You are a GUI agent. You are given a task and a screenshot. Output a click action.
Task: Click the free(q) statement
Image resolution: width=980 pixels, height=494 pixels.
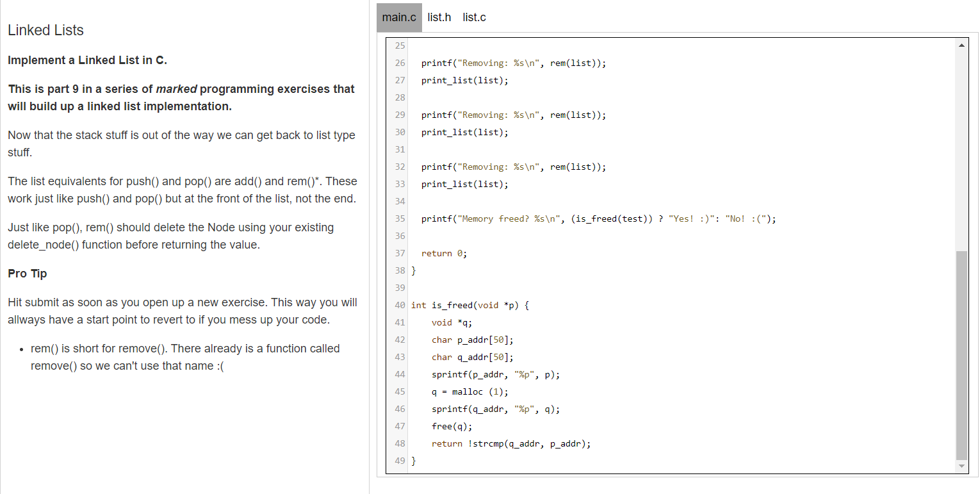pyautogui.click(x=452, y=425)
